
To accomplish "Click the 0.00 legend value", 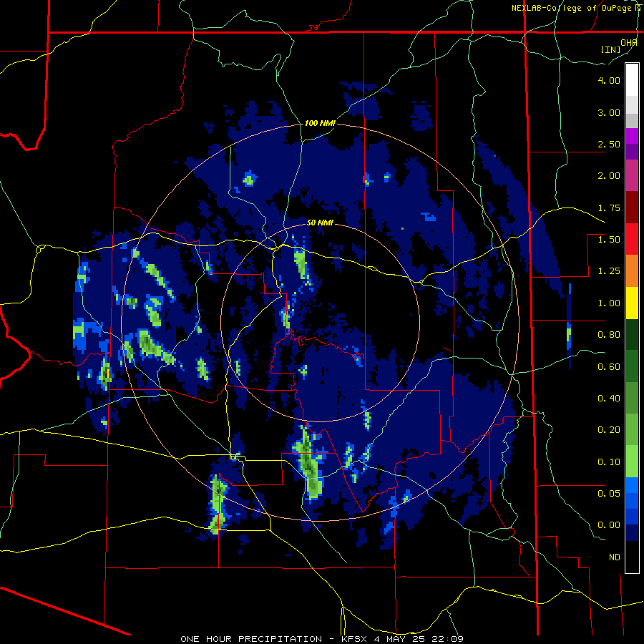I will (x=609, y=525).
